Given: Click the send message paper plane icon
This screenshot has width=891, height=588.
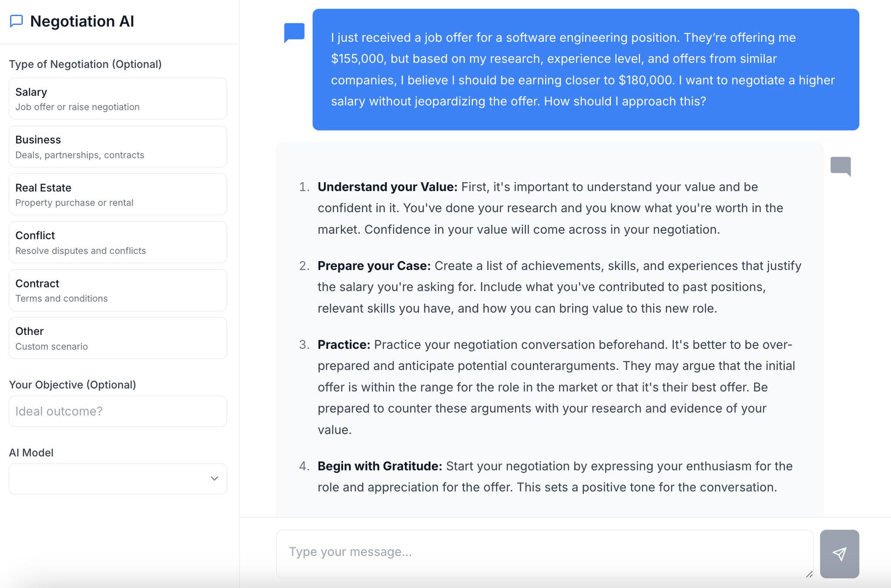Looking at the screenshot, I should [x=839, y=554].
